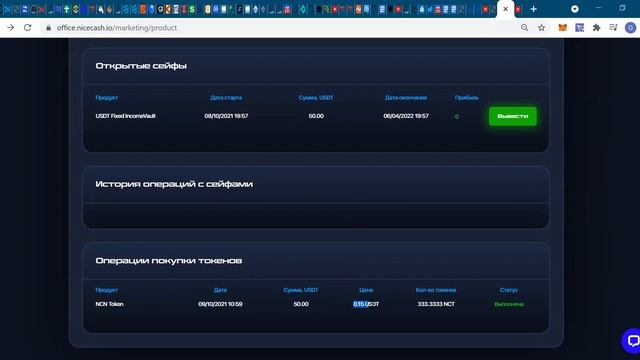Switch to the Twitter bird tab
This screenshot has height=360, width=640.
430,9
